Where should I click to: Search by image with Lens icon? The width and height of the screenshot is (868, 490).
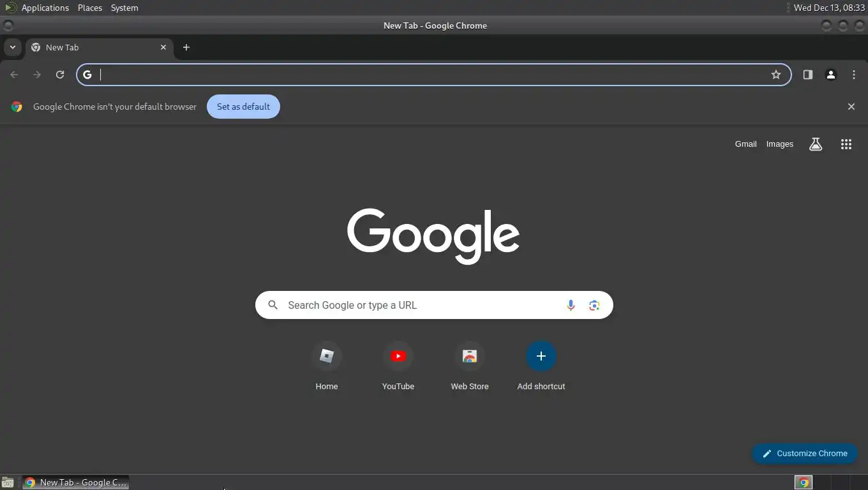[x=594, y=305]
